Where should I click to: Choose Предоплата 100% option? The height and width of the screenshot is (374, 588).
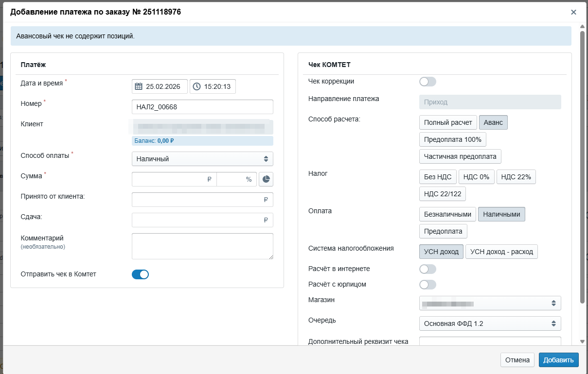click(453, 139)
